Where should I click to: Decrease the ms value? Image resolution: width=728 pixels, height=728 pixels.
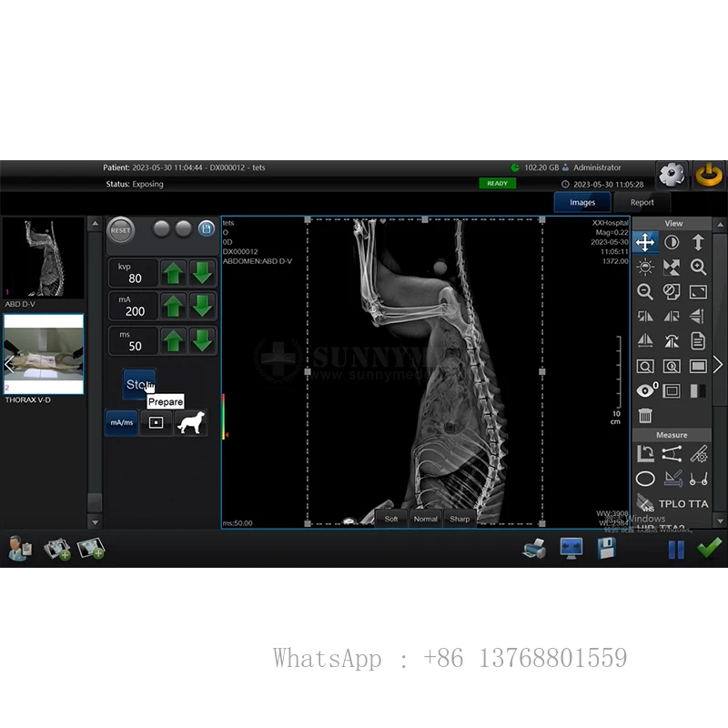coord(202,340)
